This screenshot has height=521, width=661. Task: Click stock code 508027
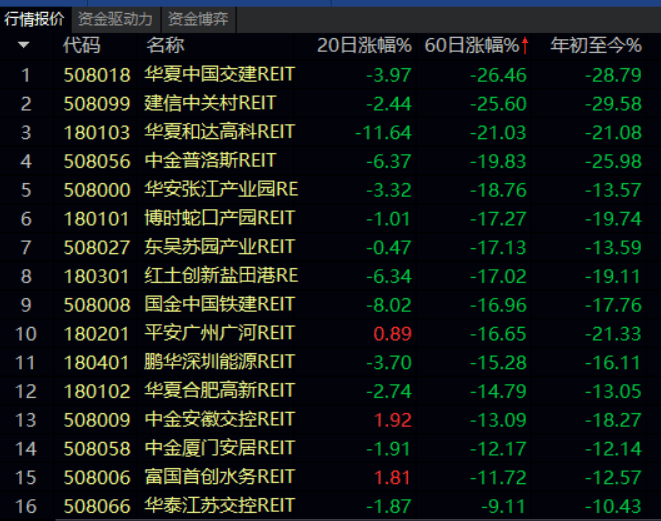pyautogui.click(x=97, y=247)
